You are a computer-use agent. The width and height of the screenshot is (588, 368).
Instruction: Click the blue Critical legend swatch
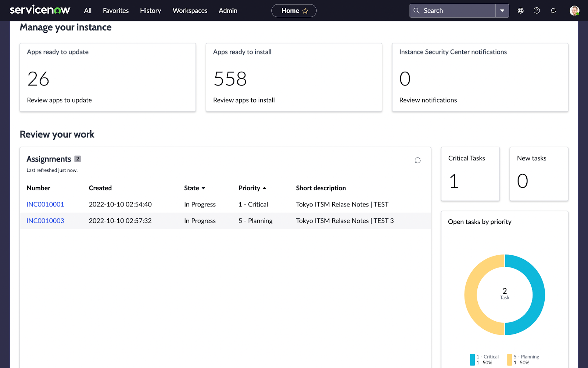point(472,360)
